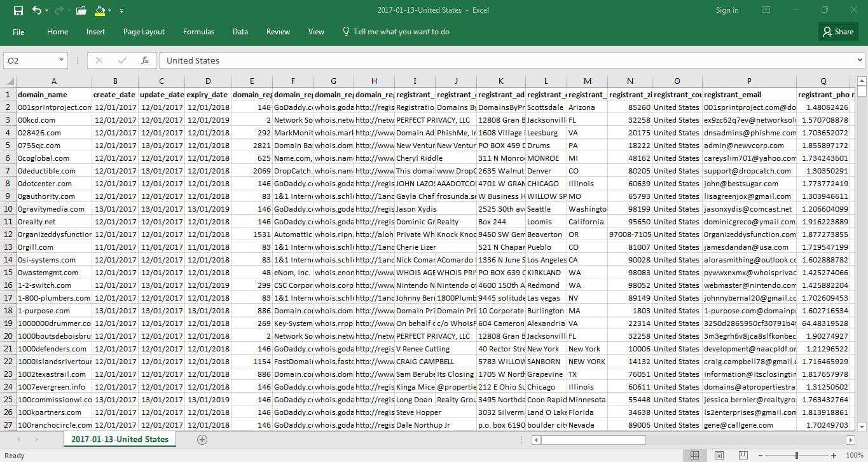Click the Undo arrow icon

(x=36, y=10)
